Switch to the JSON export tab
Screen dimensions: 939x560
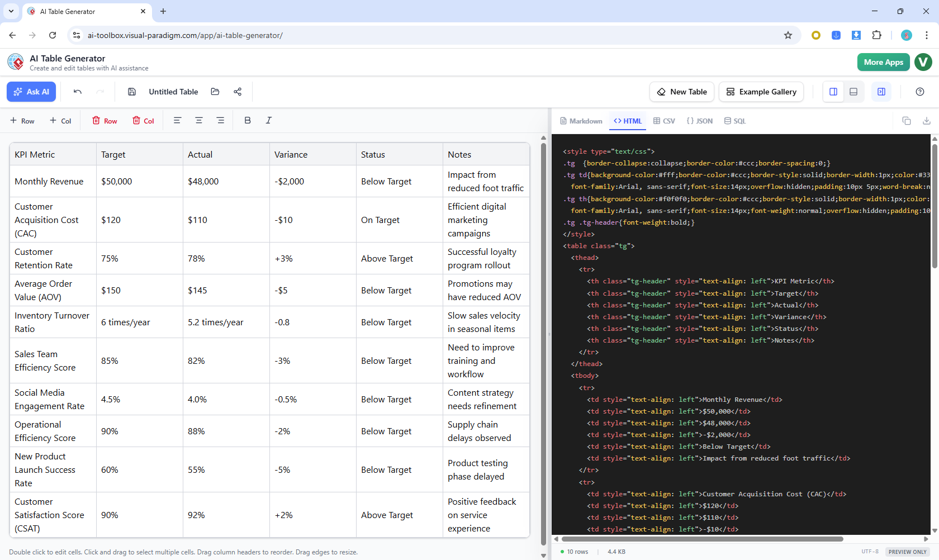tap(700, 121)
